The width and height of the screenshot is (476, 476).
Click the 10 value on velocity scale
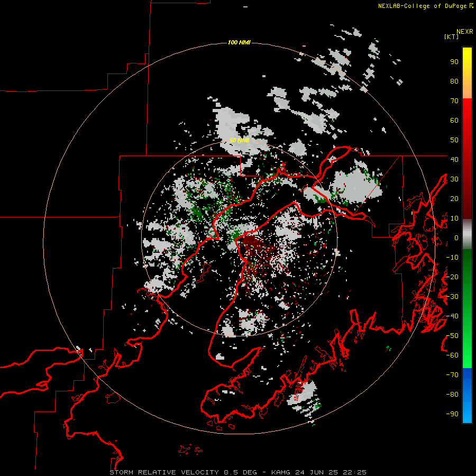click(454, 218)
